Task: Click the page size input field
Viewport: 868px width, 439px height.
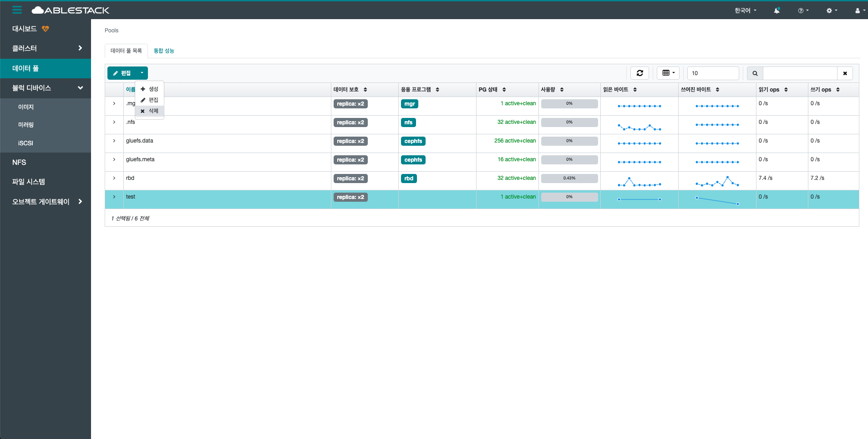Action: point(712,73)
